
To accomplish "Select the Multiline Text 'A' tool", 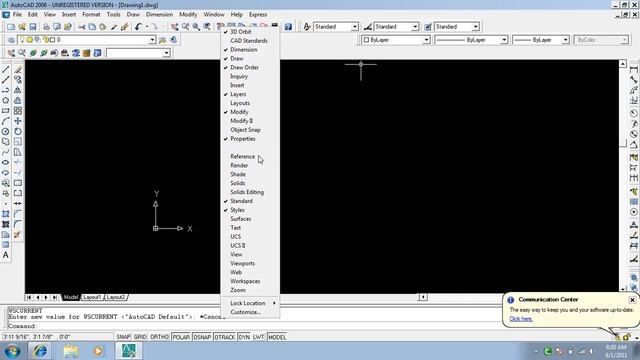I will coord(6,255).
